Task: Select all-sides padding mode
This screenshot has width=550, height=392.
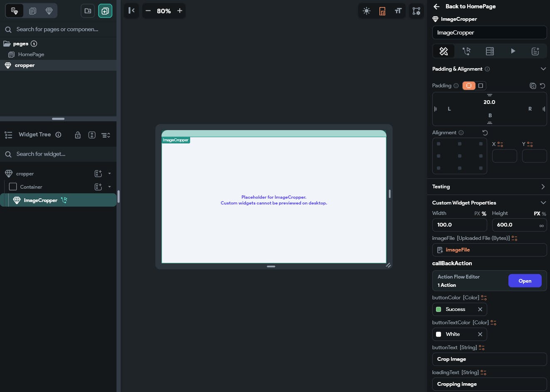Action: pyautogui.click(x=469, y=86)
